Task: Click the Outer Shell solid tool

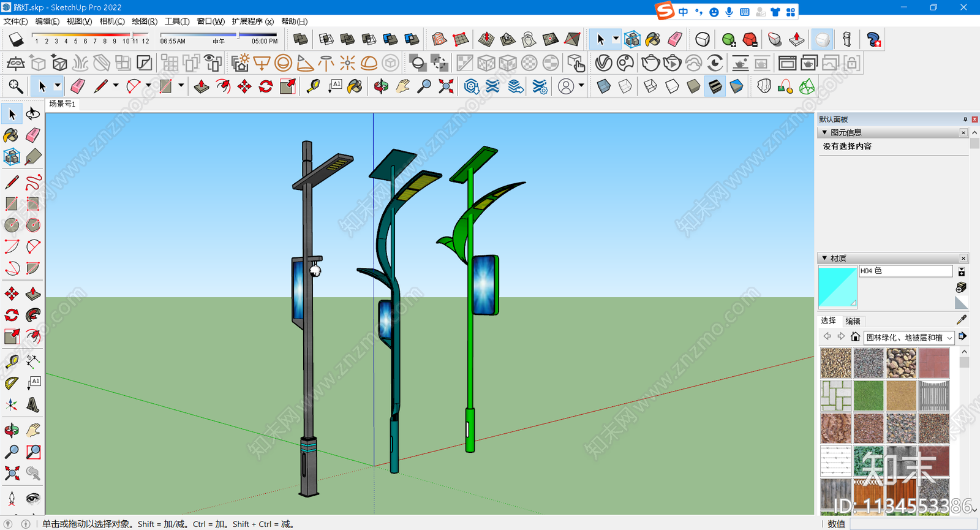Action: [301, 39]
